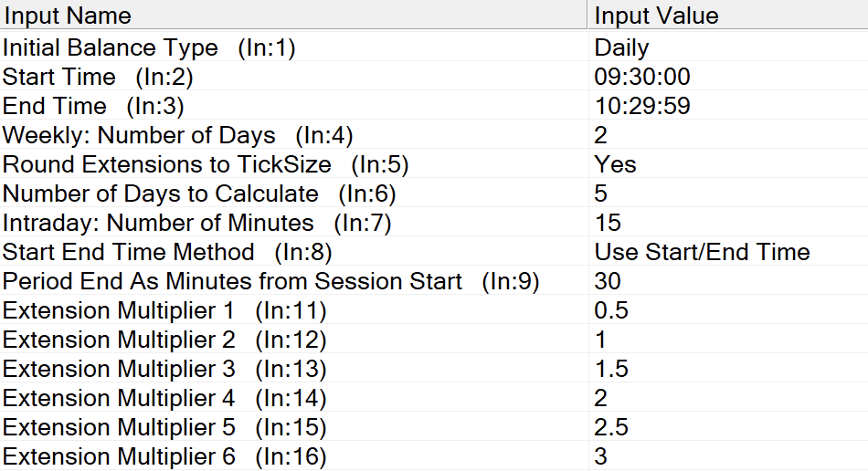Edit the Extension Multiplier 1 value 0.5
Viewport: 868px width, 471px height.
[611, 310]
